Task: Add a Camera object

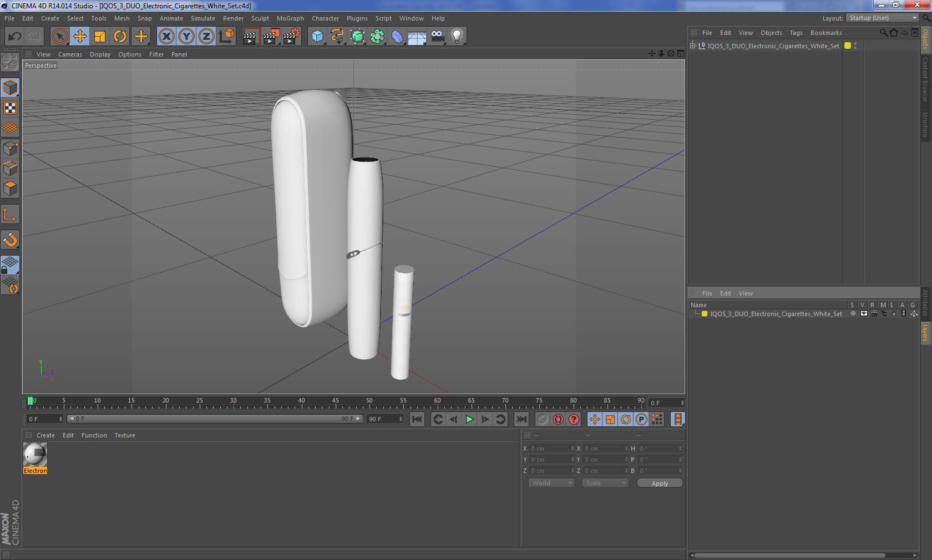Action: point(437,37)
